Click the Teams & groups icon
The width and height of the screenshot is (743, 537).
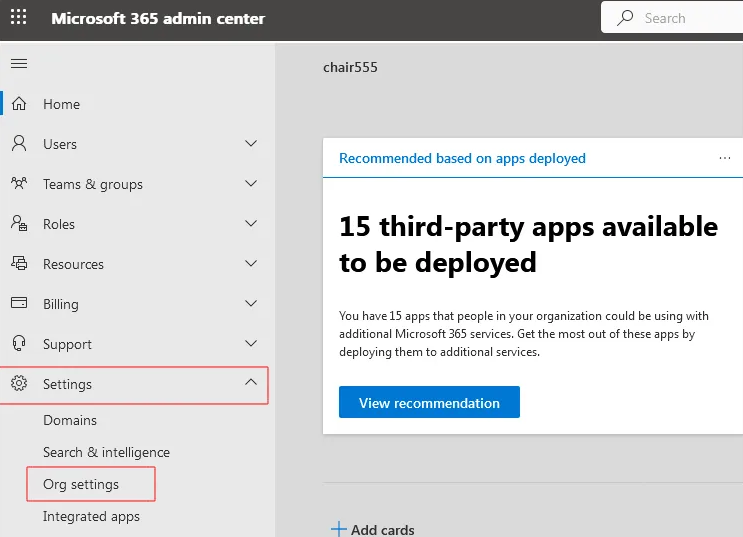[x=19, y=184]
